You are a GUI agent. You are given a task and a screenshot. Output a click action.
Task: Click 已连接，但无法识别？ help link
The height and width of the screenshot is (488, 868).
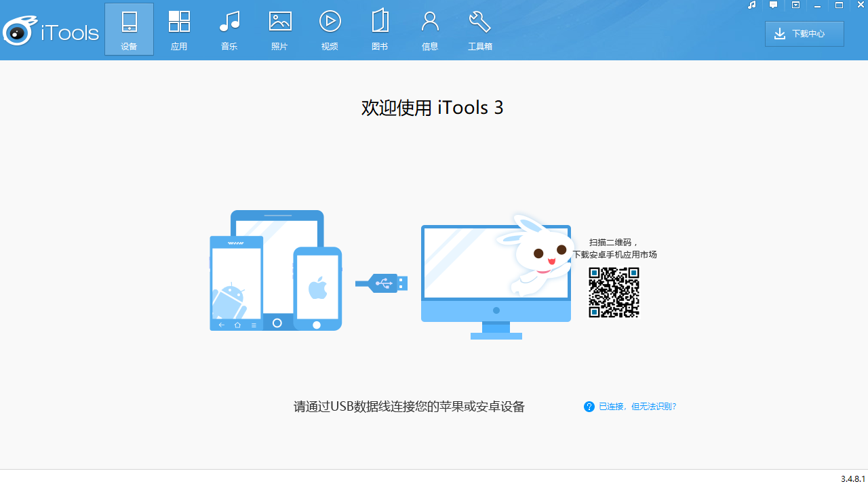637,407
